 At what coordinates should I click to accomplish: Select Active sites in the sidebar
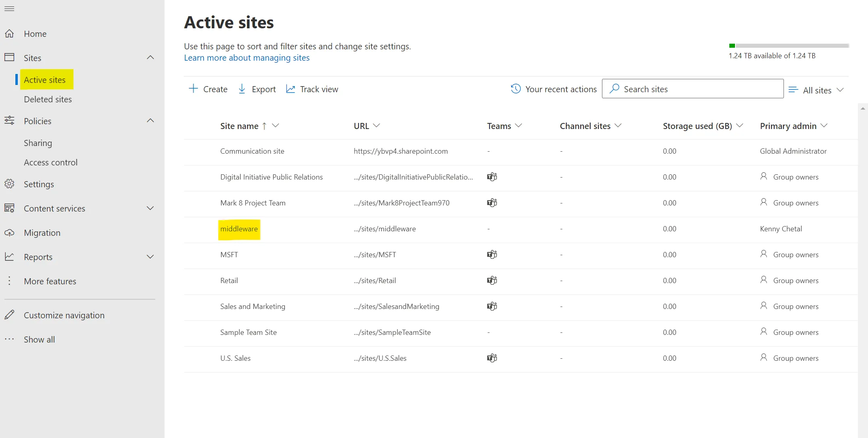[x=44, y=80]
